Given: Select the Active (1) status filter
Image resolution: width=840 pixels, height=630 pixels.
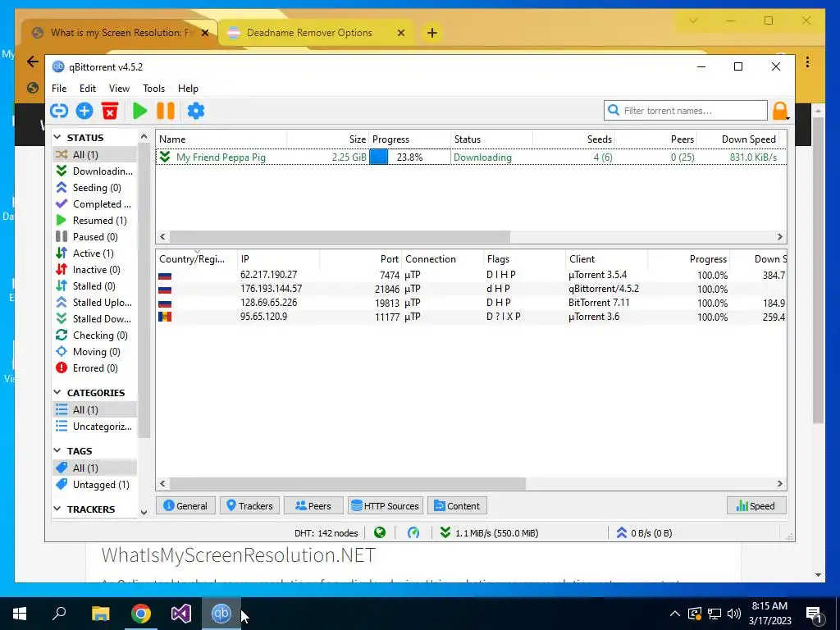Looking at the screenshot, I should coord(94,253).
